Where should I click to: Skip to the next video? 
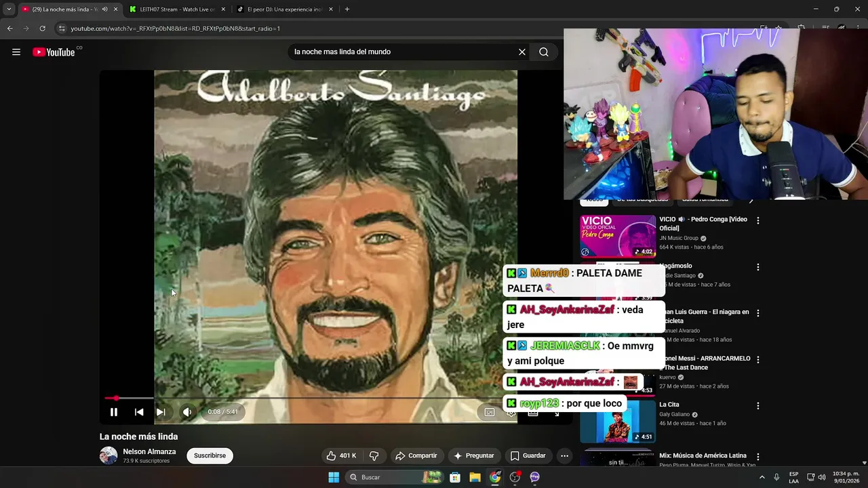point(161,412)
